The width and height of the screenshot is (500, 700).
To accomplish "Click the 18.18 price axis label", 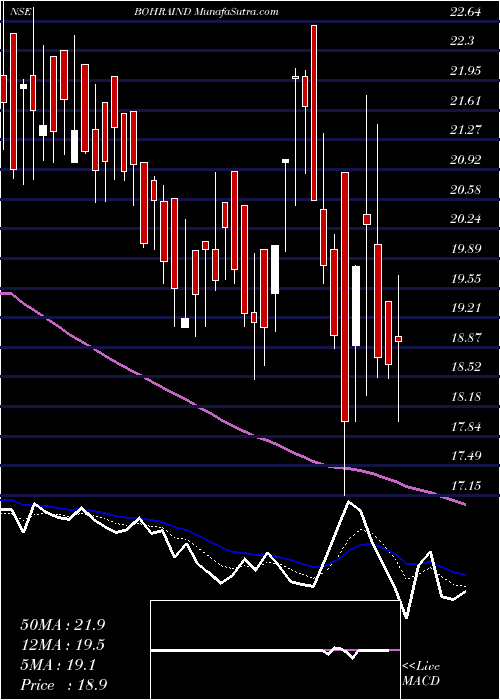I will (x=466, y=396).
